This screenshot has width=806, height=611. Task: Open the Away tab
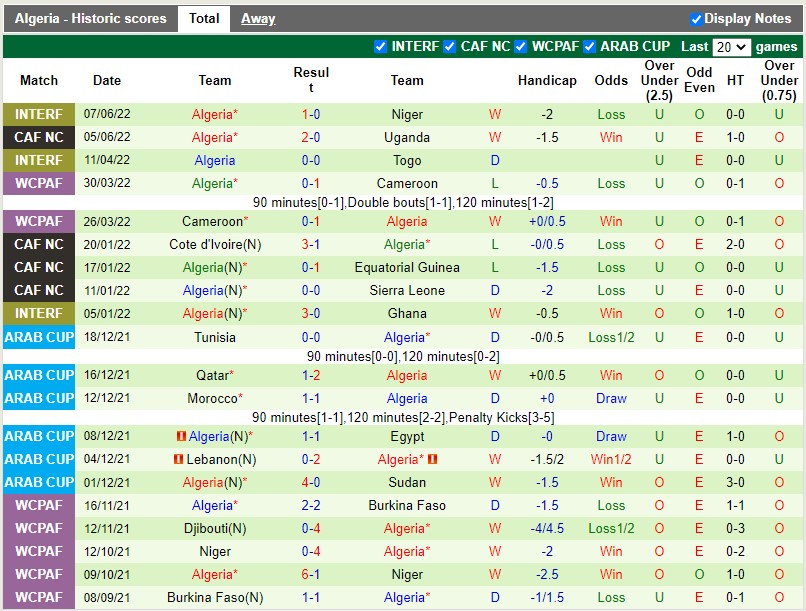(x=258, y=19)
